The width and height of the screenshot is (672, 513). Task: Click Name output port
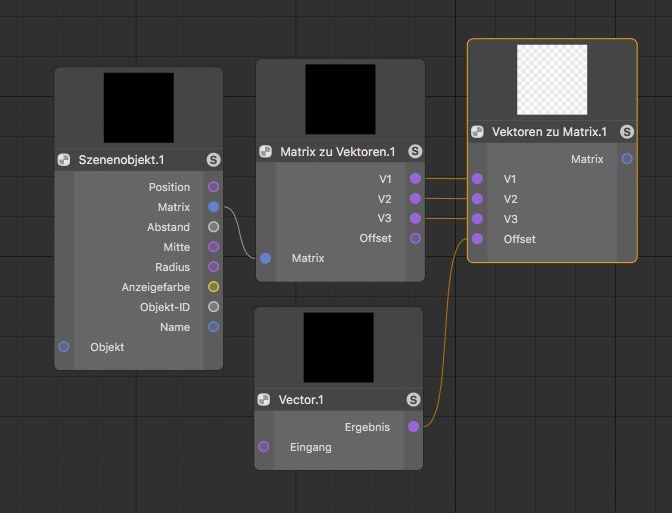point(213,327)
